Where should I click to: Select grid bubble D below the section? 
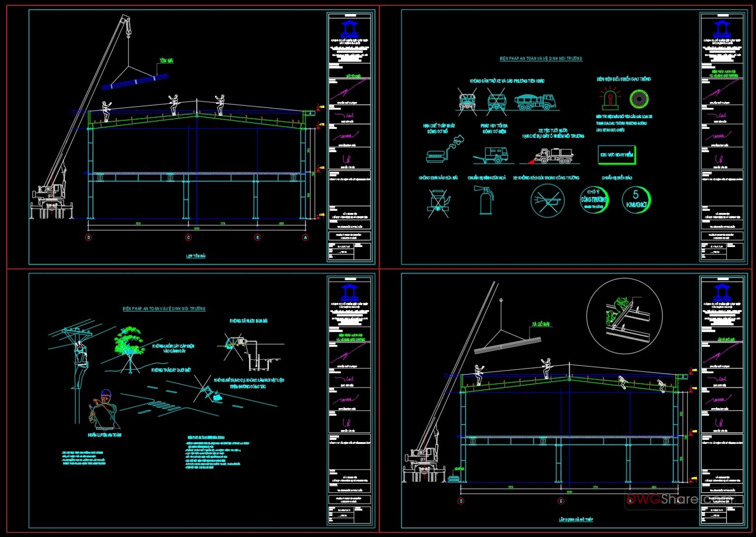pos(89,236)
